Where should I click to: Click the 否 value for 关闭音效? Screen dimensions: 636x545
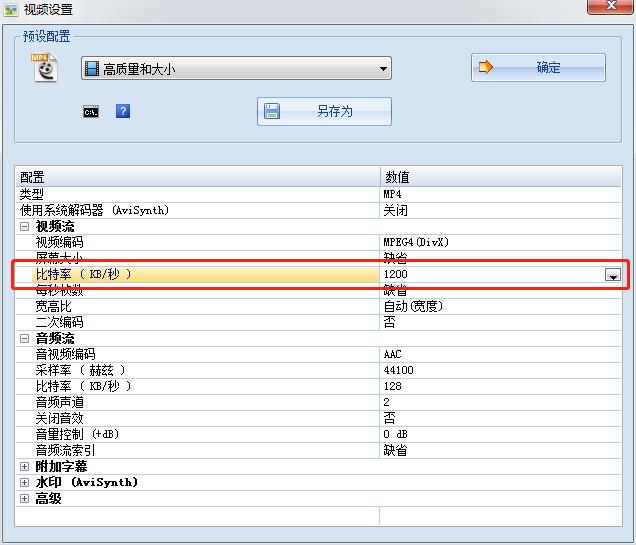tap(501, 418)
